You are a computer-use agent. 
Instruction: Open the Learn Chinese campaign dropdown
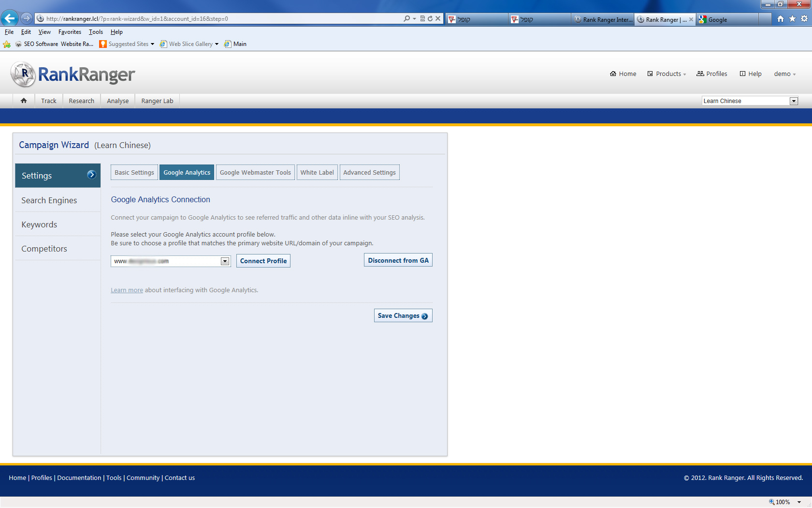750,101
